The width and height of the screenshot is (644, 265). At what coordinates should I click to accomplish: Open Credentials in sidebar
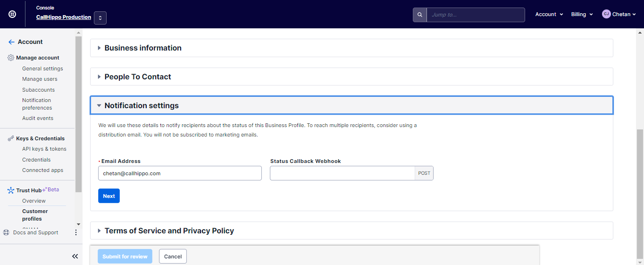[36, 160]
